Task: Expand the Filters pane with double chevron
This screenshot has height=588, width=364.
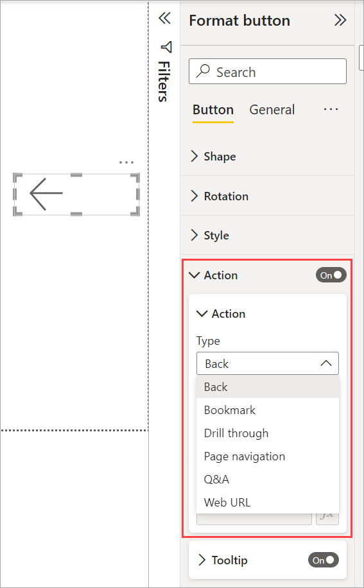Action: [x=164, y=17]
